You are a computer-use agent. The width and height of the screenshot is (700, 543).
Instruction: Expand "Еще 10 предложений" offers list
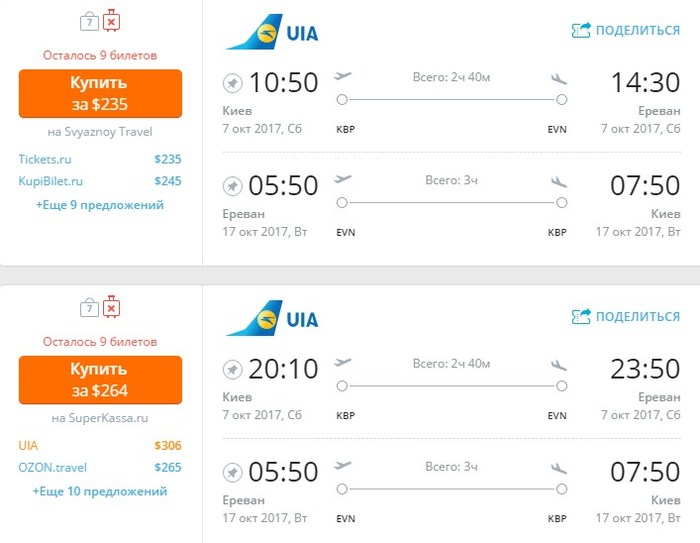click(99, 491)
